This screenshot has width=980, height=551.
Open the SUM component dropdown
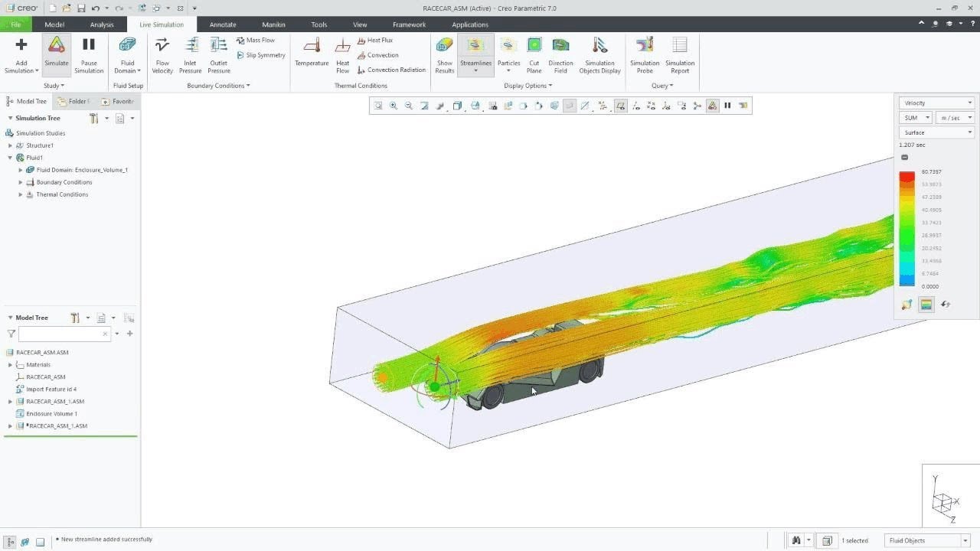916,118
